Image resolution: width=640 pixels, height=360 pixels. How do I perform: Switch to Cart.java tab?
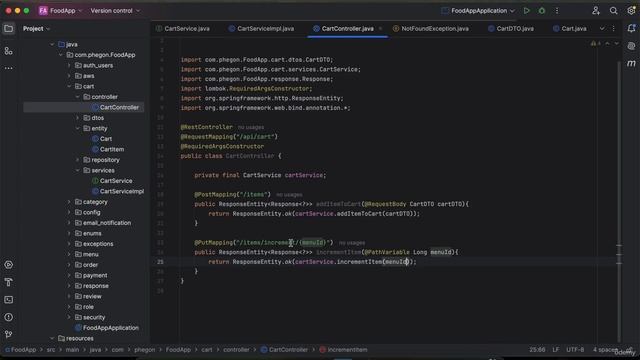tap(569, 29)
